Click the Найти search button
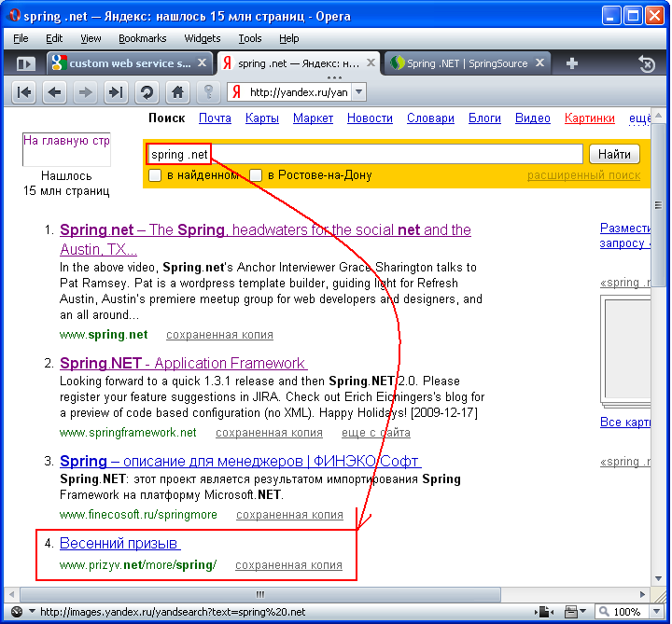 [x=614, y=154]
